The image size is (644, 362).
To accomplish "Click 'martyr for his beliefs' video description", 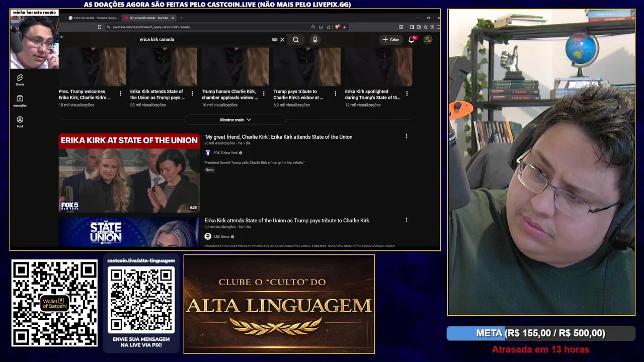I will 255,162.
